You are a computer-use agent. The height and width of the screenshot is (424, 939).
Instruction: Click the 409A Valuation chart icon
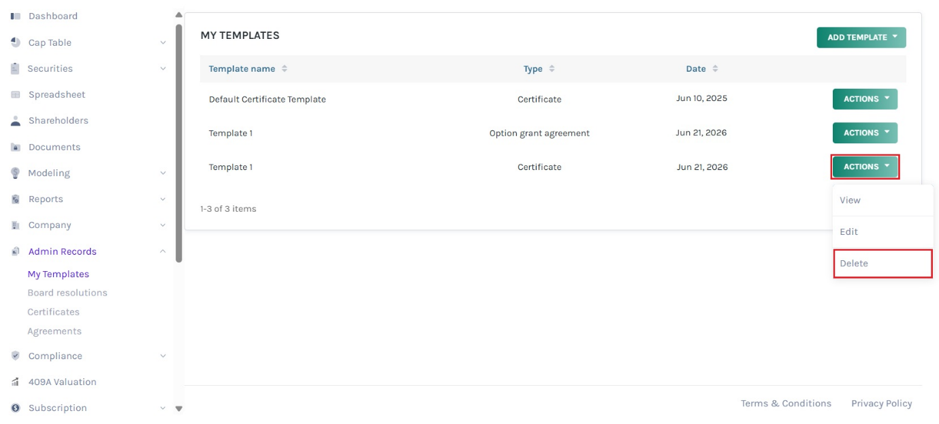[16, 382]
